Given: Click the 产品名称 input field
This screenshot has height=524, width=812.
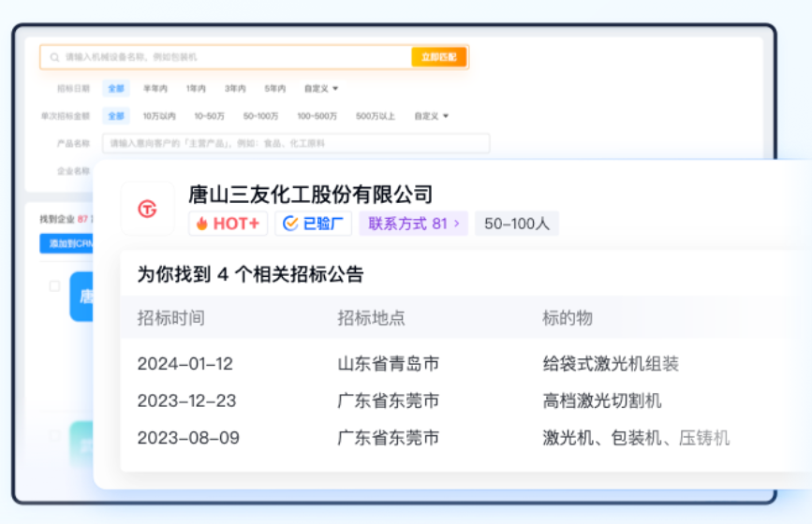Looking at the screenshot, I should [x=295, y=143].
